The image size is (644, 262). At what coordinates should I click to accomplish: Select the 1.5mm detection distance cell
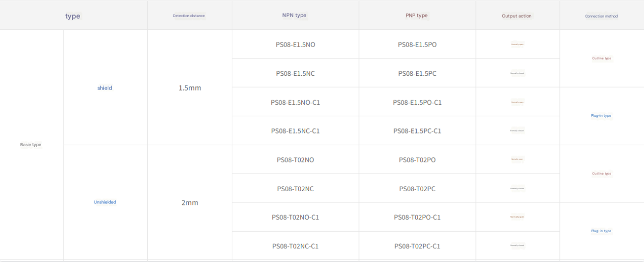(x=190, y=88)
